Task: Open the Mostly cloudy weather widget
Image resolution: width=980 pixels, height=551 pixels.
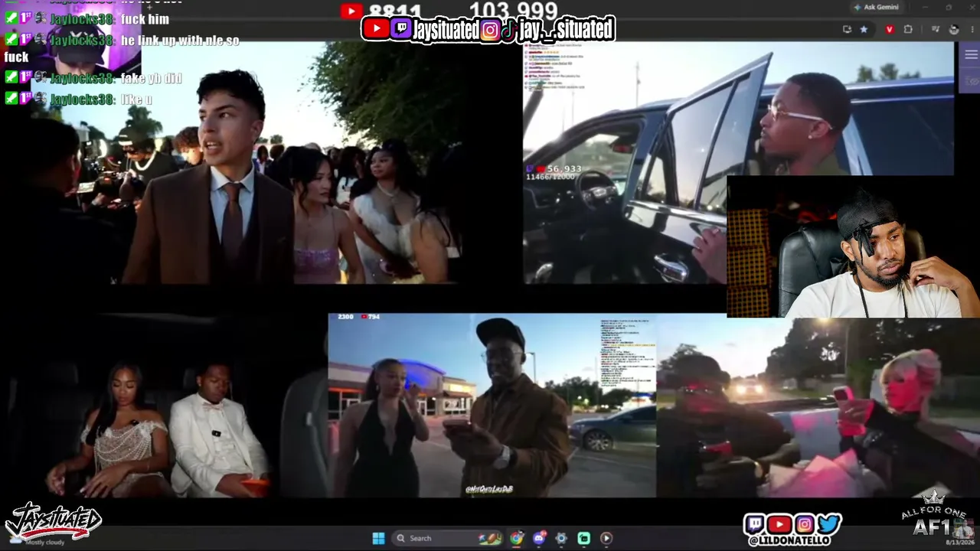Action: [38, 540]
